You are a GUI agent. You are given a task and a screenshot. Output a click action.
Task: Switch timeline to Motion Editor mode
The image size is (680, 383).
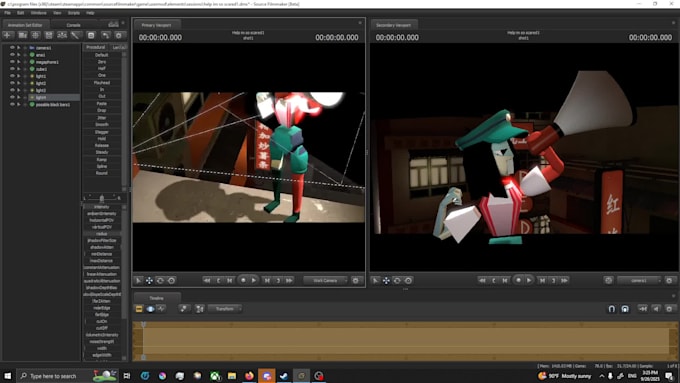click(x=150, y=309)
